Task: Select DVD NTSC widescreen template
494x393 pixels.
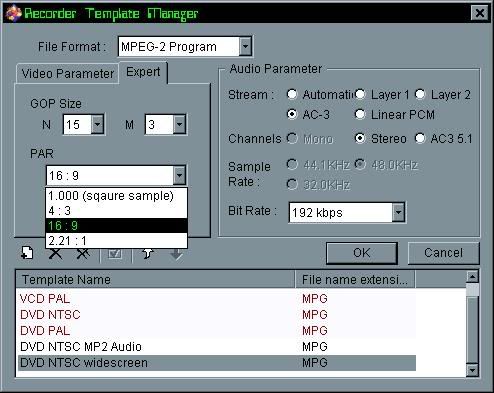Action: tap(217, 363)
